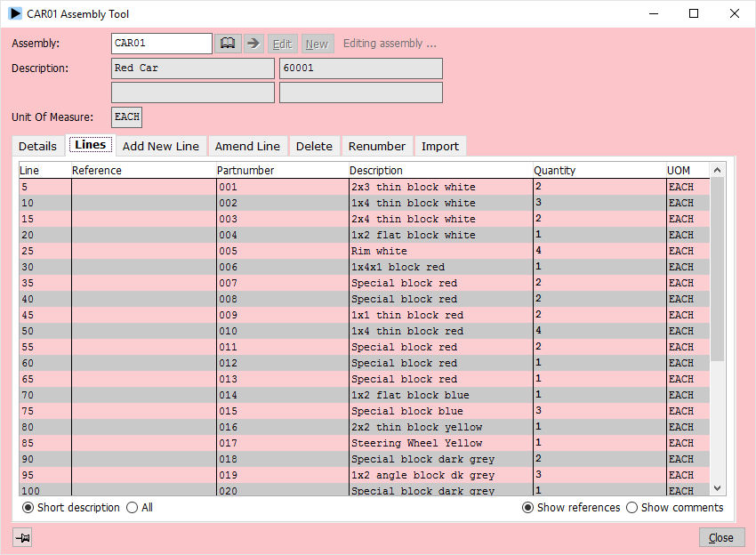Click partnumber 011 cell
The image size is (756, 555).
[x=283, y=347]
